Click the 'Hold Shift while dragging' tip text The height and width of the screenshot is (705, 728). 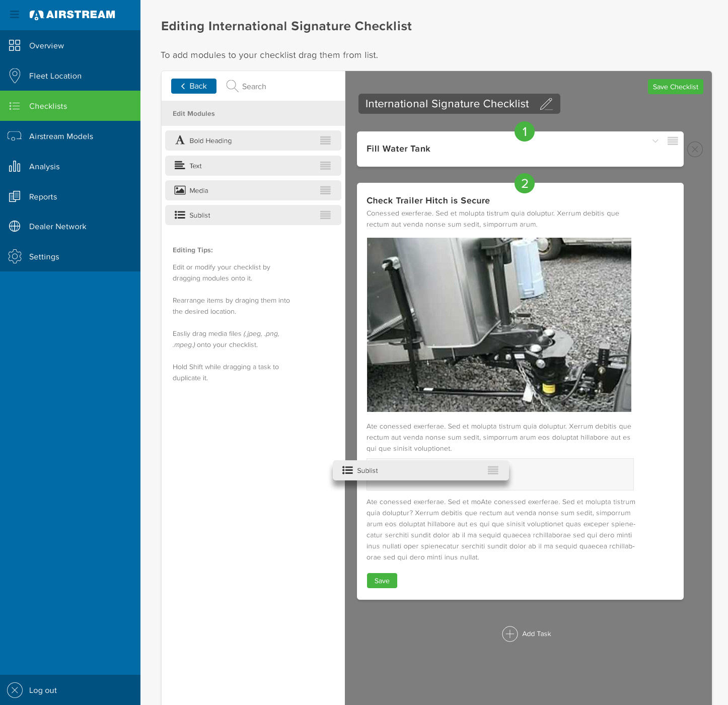(226, 373)
